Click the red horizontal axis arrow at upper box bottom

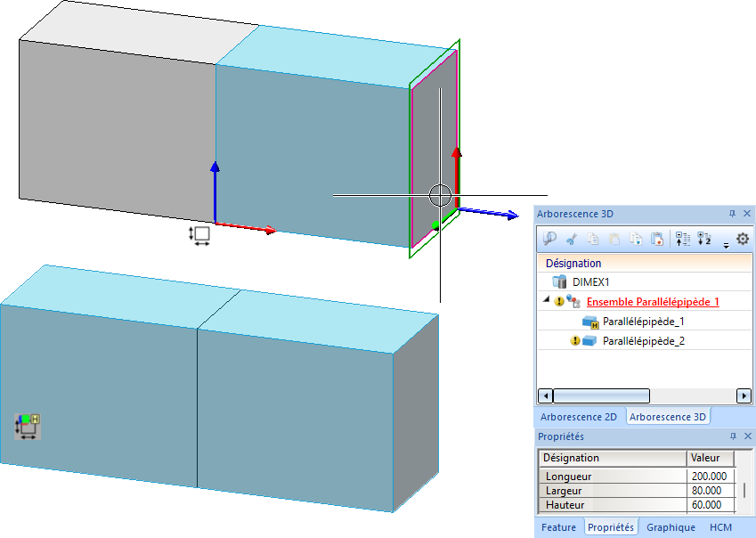click(246, 227)
